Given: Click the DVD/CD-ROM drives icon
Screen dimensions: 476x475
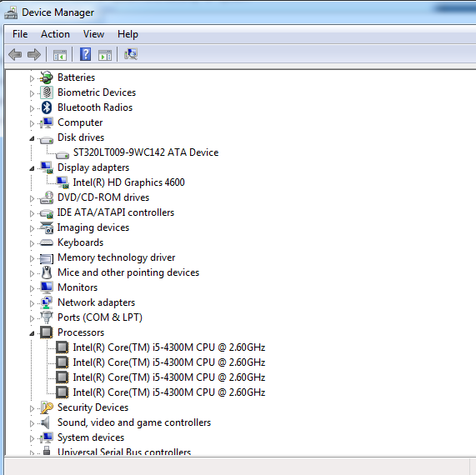Looking at the screenshot, I should pos(47,197).
